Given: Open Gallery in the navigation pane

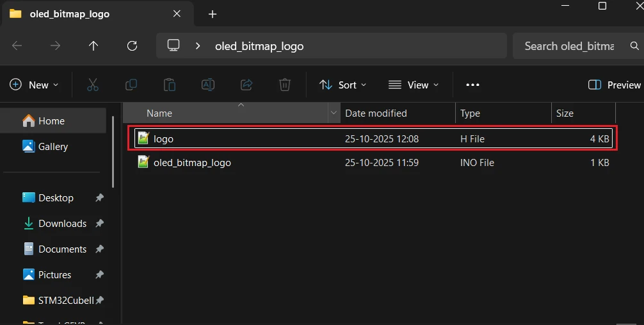Looking at the screenshot, I should click(x=52, y=147).
